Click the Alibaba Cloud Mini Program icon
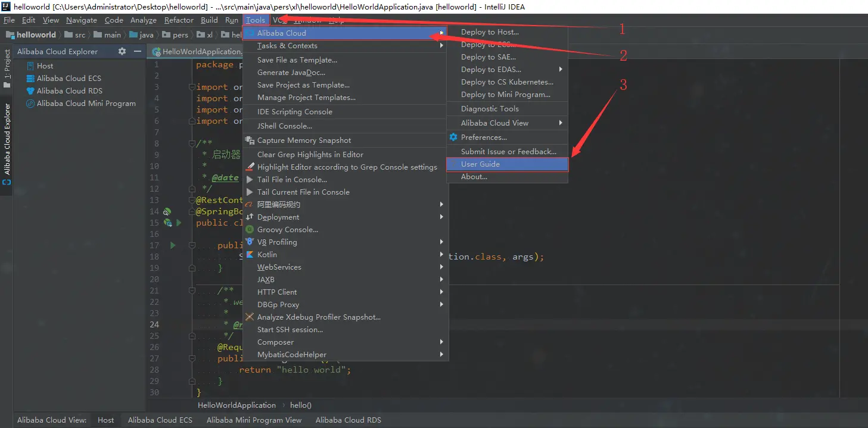This screenshot has width=868, height=428. (x=30, y=103)
